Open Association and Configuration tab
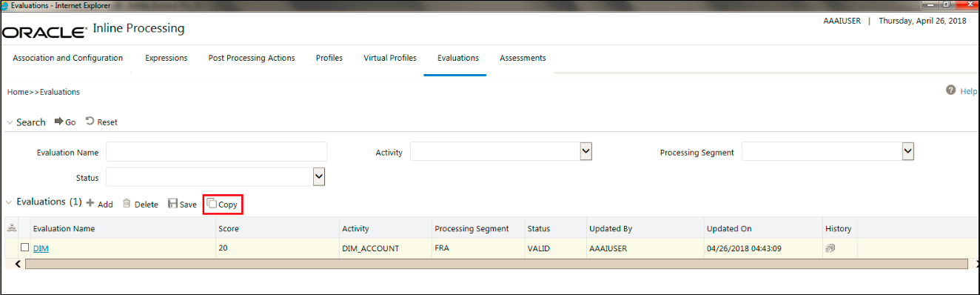 [x=68, y=58]
